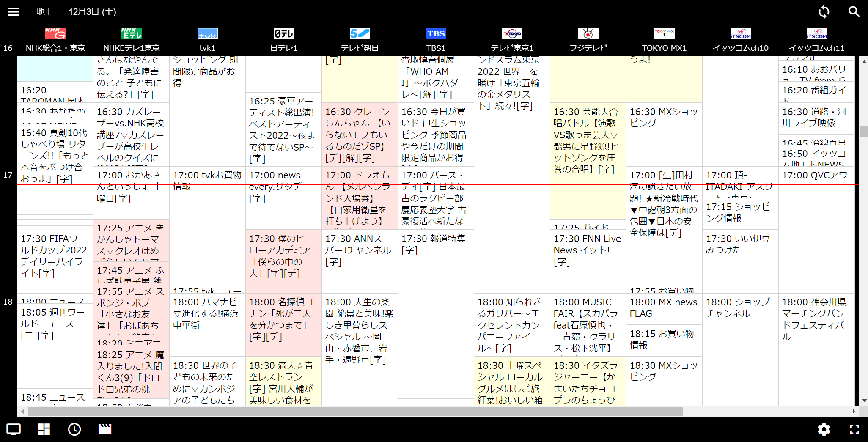Select the 日テレ1 channel tab

[x=283, y=38]
